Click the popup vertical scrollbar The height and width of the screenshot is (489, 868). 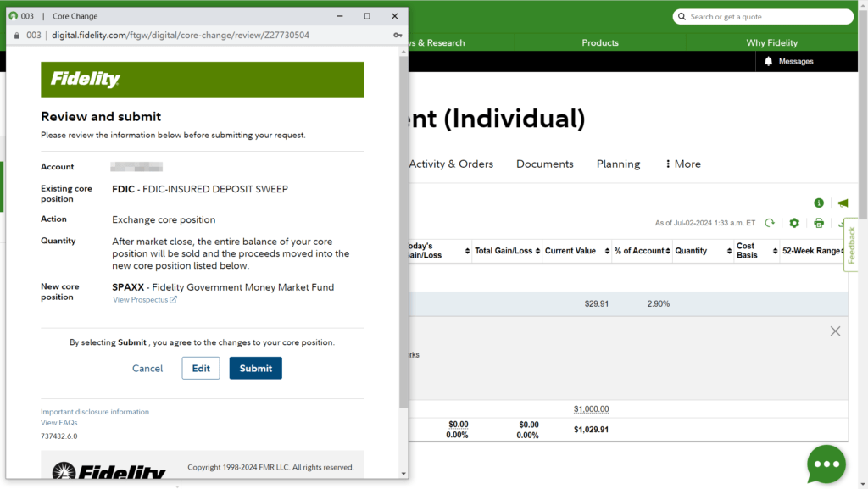point(403,232)
